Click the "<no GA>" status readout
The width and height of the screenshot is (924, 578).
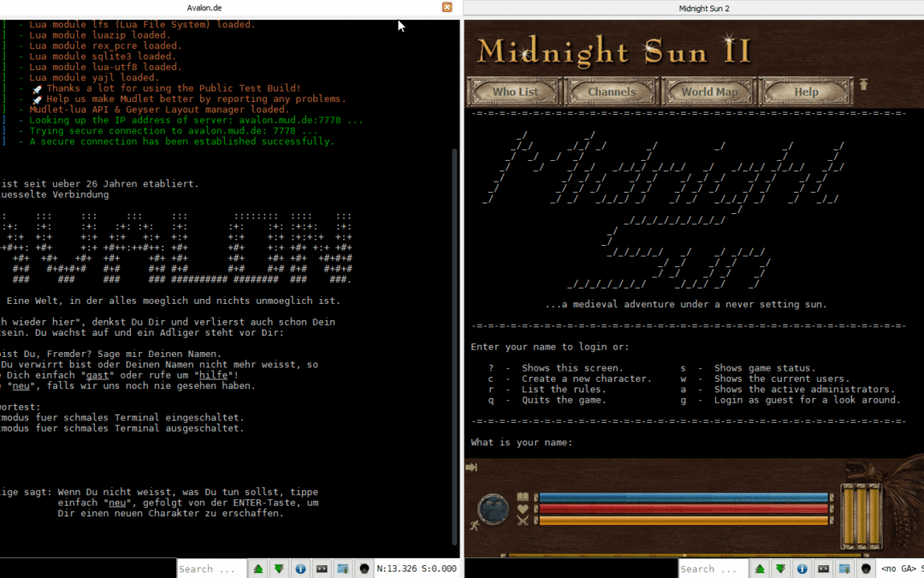898,569
